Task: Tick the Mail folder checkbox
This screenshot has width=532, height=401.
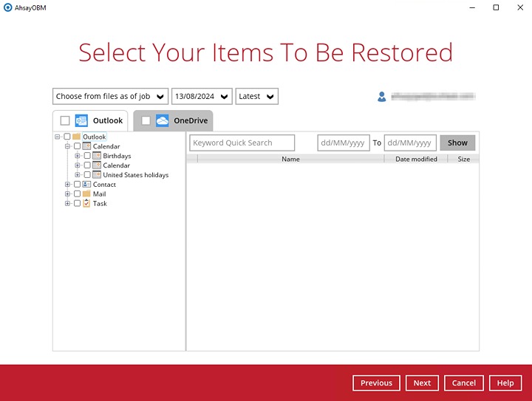Action: 77,194
